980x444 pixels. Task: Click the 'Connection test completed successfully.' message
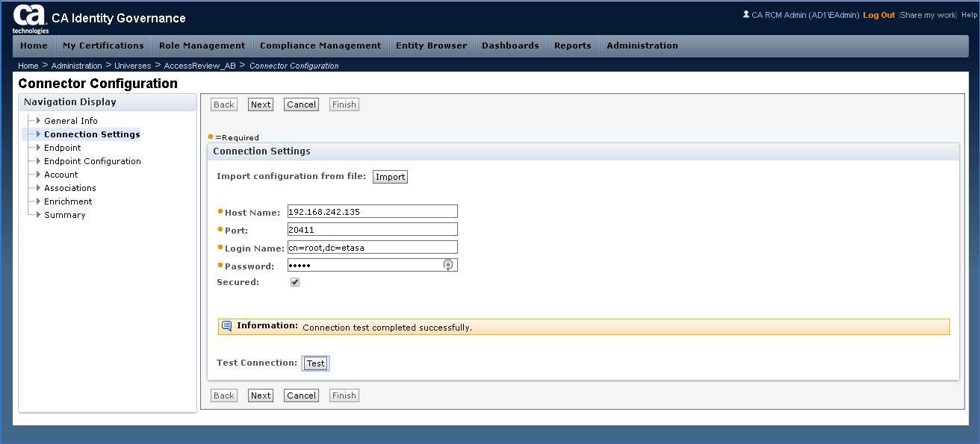(387, 328)
